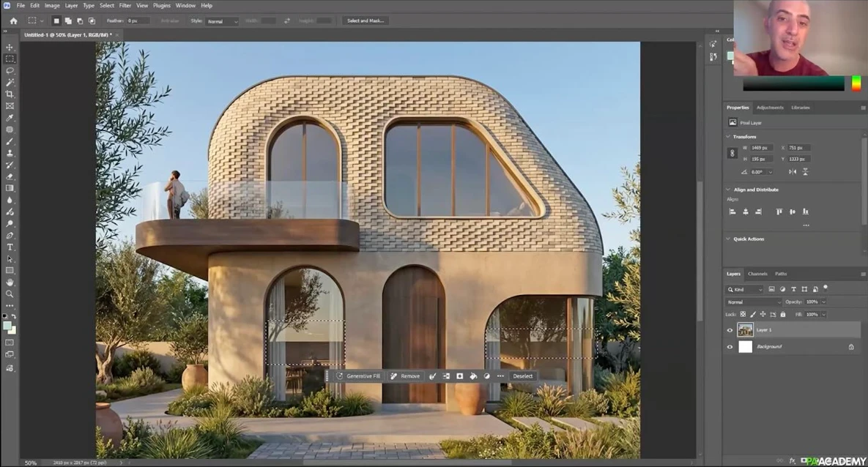Toggle visibility of the Background layer

click(x=730, y=347)
